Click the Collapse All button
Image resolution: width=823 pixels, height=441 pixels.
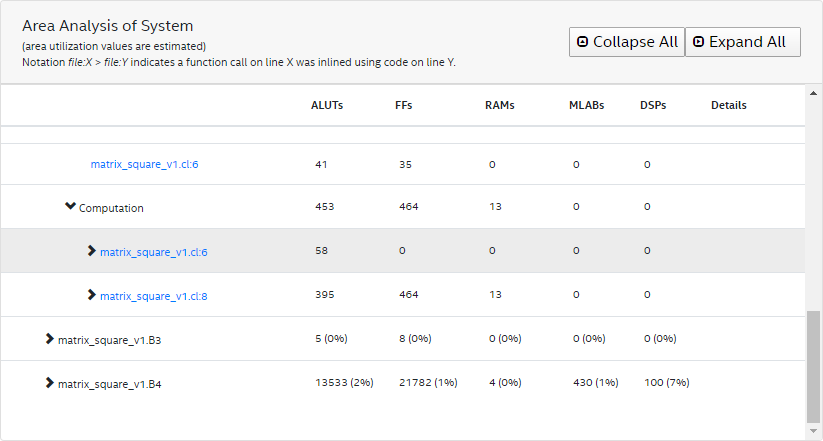[626, 42]
